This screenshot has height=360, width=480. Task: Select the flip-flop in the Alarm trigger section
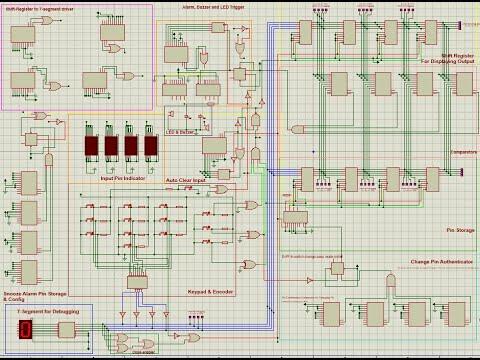[239, 74]
